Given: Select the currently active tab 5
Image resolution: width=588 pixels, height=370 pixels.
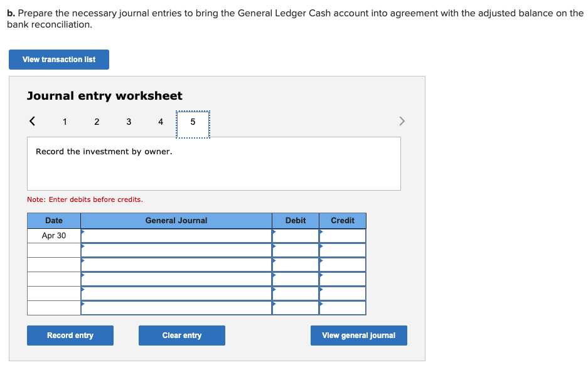Looking at the screenshot, I should (x=192, y=122).
